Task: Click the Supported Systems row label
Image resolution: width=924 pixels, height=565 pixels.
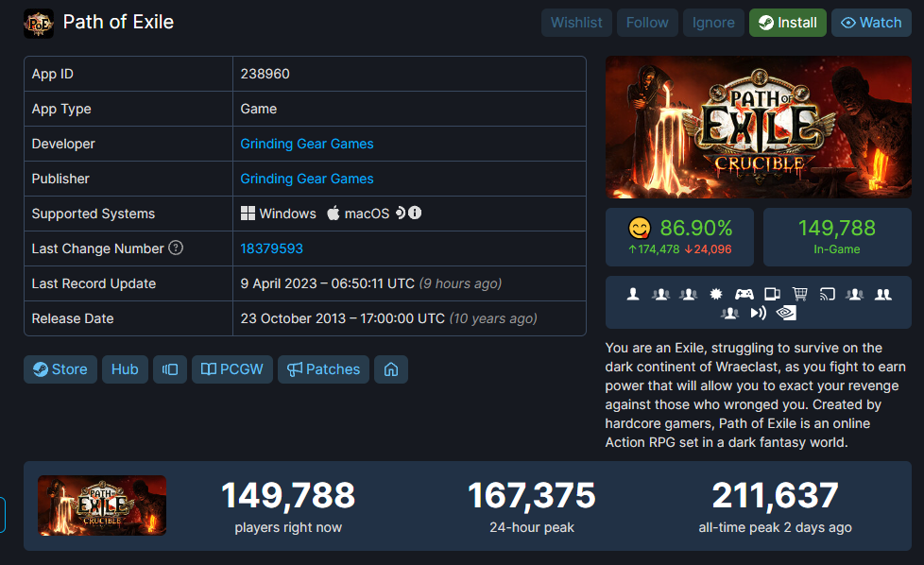Action: [x=94, y=214]
